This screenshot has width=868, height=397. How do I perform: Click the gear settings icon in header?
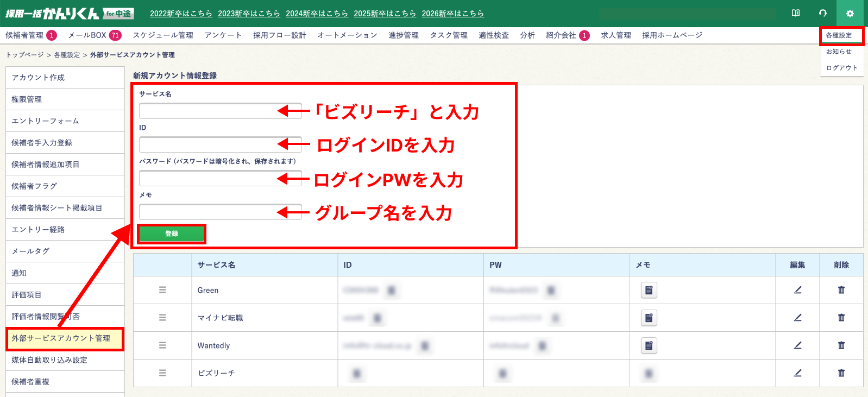(850, 14)
